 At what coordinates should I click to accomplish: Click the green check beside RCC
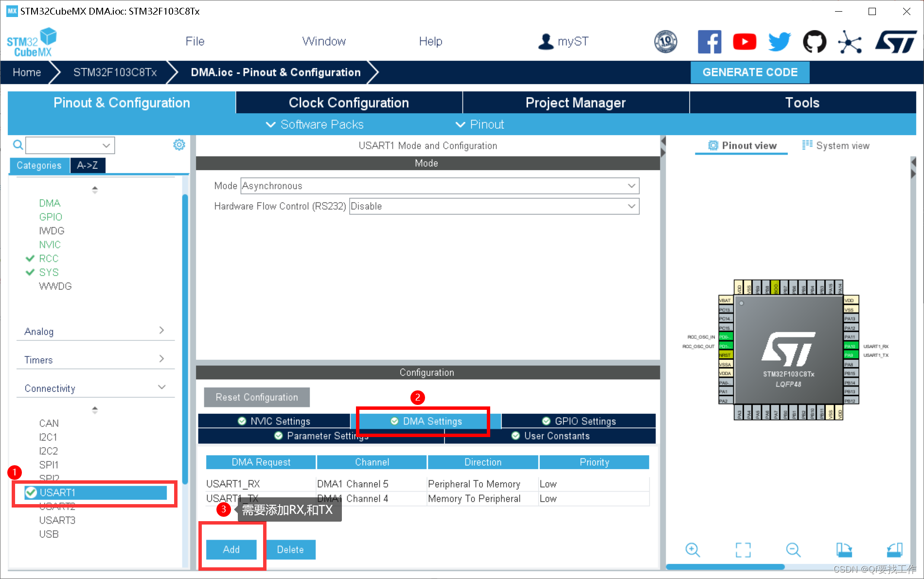coord(30,258)
